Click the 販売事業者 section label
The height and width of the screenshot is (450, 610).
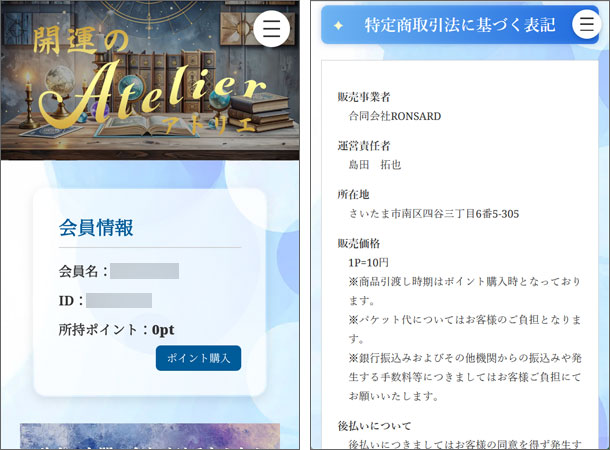364,97
